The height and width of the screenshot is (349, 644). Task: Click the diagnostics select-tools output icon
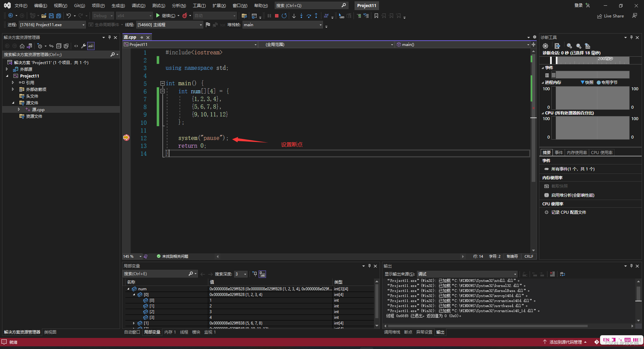point(557,46)
